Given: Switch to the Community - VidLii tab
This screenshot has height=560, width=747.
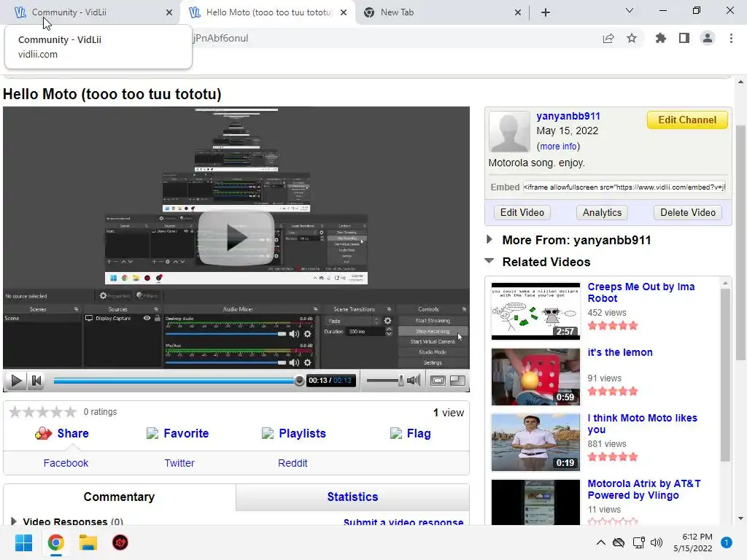Looking at the screenshot, I should 90,12.
